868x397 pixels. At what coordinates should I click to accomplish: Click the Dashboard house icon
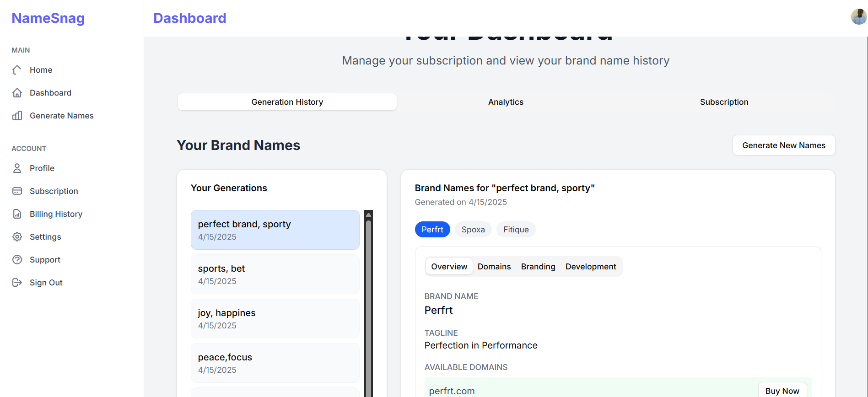pyautogui.click(x=17, y=93)
